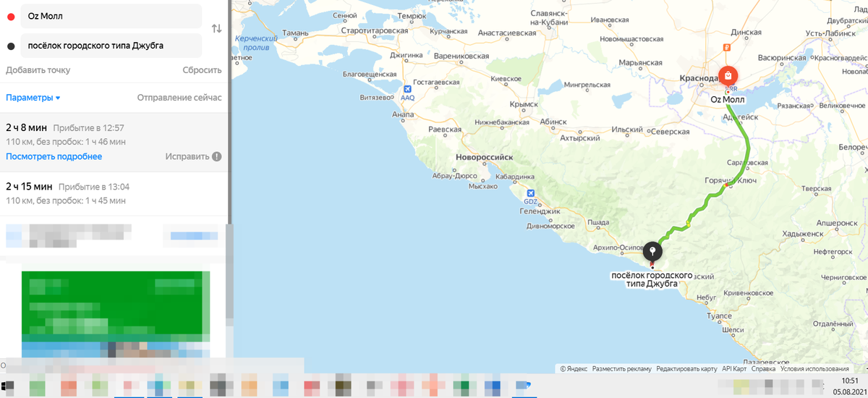Click the 'Крымск' label on map
The width and height of the screenshot is (868, 398).
pos(524,104)
